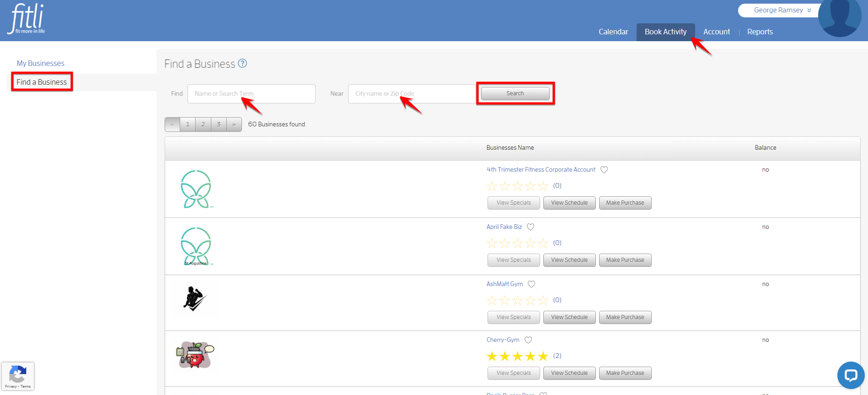View Specials for 4th Trimester Fitness
The height and width of the screenshot is (395, 868).
(514, 203)
